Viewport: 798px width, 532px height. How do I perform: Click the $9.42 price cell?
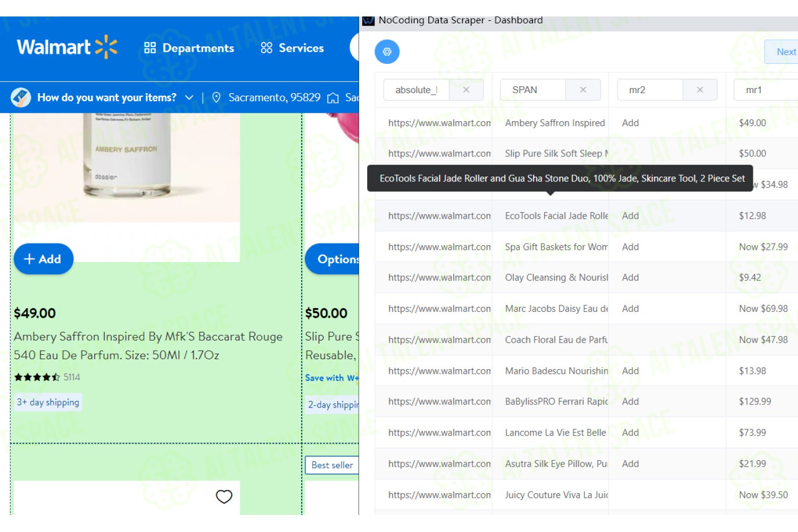pyautogui.click(x=762, y=278)
